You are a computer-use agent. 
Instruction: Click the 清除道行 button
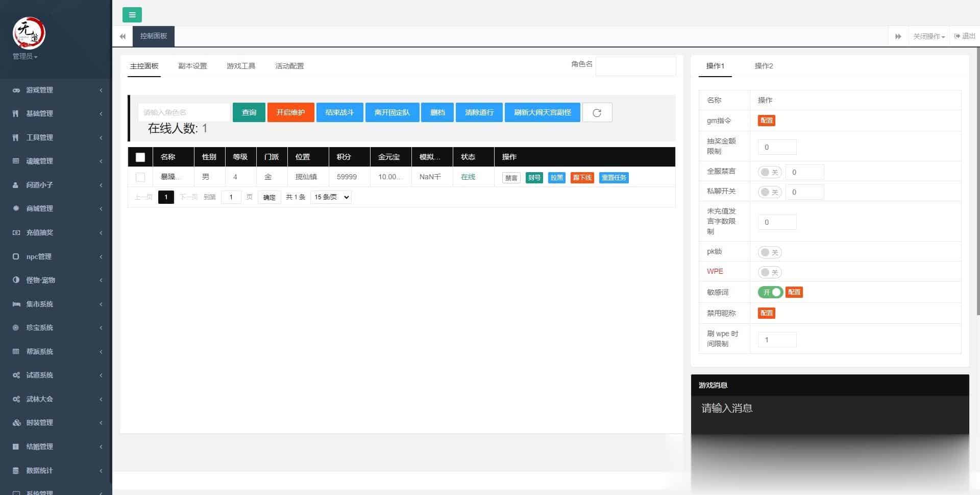tap(479, 112)
